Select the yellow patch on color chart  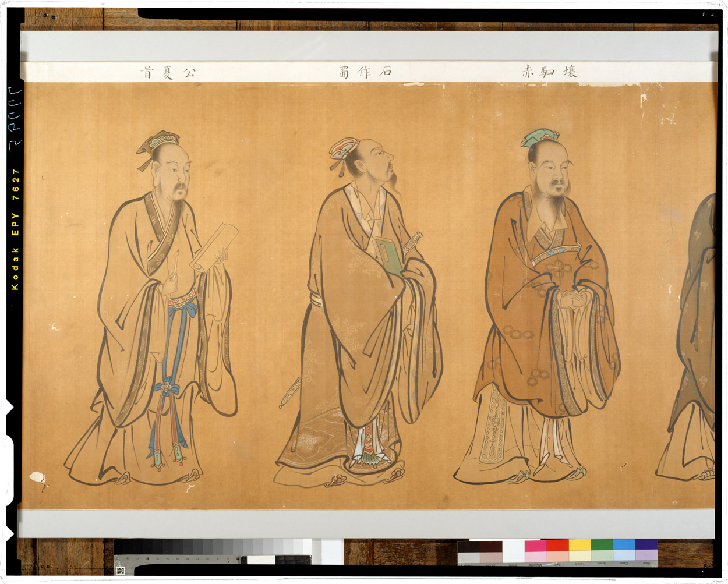(x=579, y=546)
